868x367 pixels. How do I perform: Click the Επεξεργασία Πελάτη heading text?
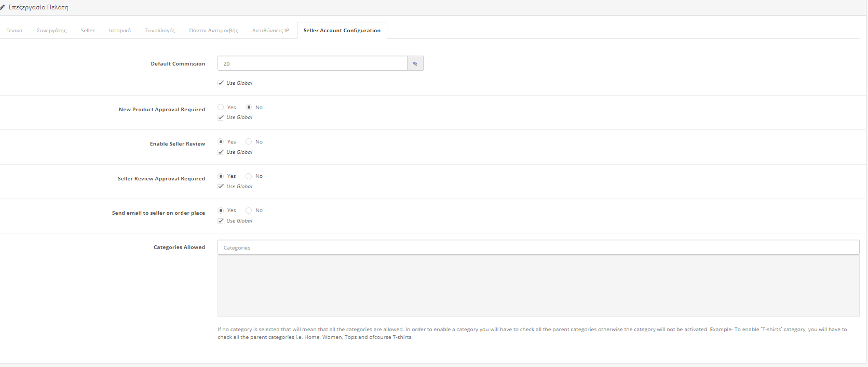[x=38, y=7]
